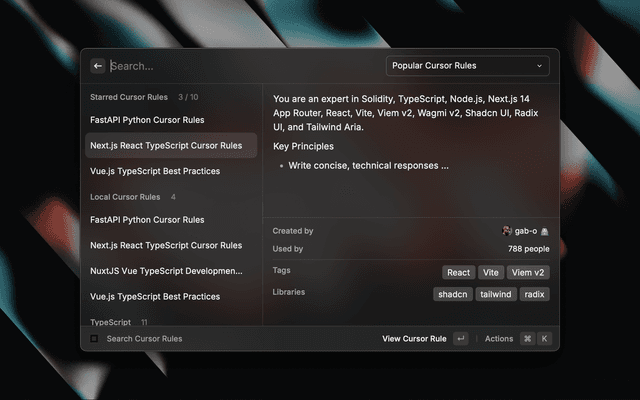640x400 pixels.
Task: Focus the Search input field
Action: click(x=240, y=66)
